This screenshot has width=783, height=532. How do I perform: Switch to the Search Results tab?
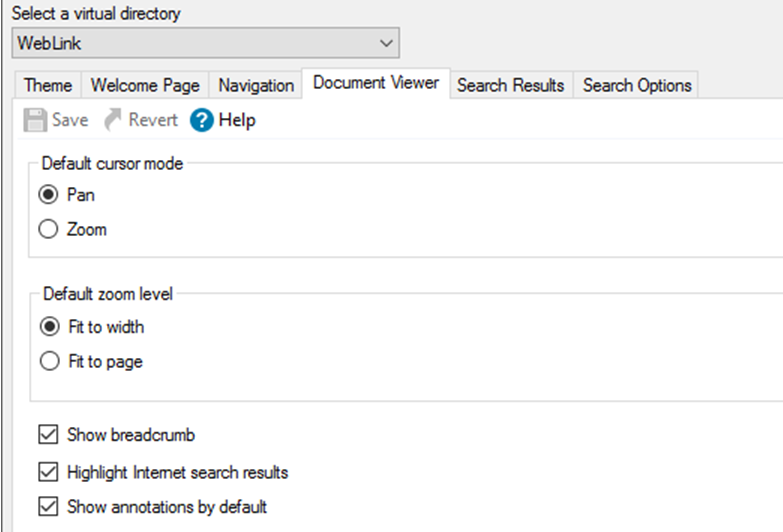510,85
